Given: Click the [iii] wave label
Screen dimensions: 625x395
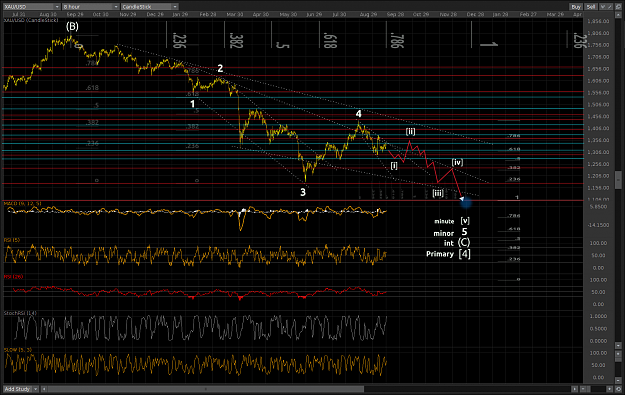Looking at the screenshot, I should coord(438,193).
